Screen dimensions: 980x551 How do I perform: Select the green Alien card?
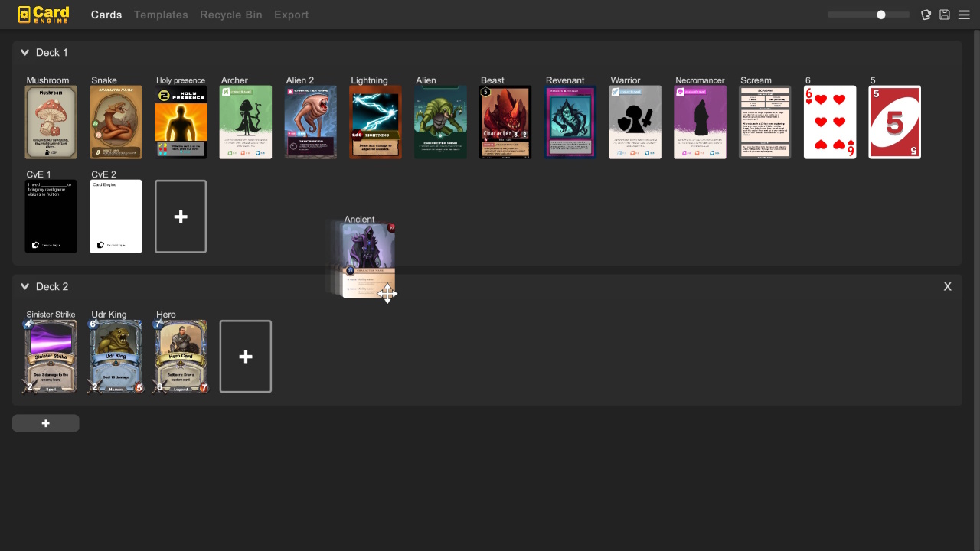441,122
